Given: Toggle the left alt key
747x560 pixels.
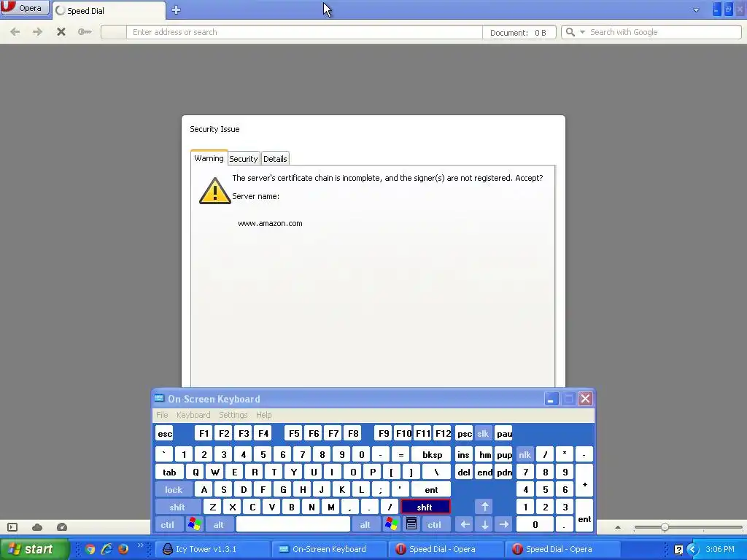Looking at the screenshot, I should [x=218, y=525].
